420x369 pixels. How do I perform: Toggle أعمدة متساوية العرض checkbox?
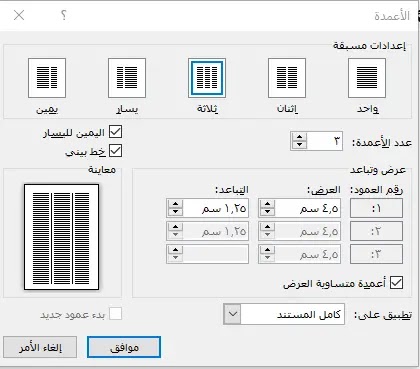(396, 282)
